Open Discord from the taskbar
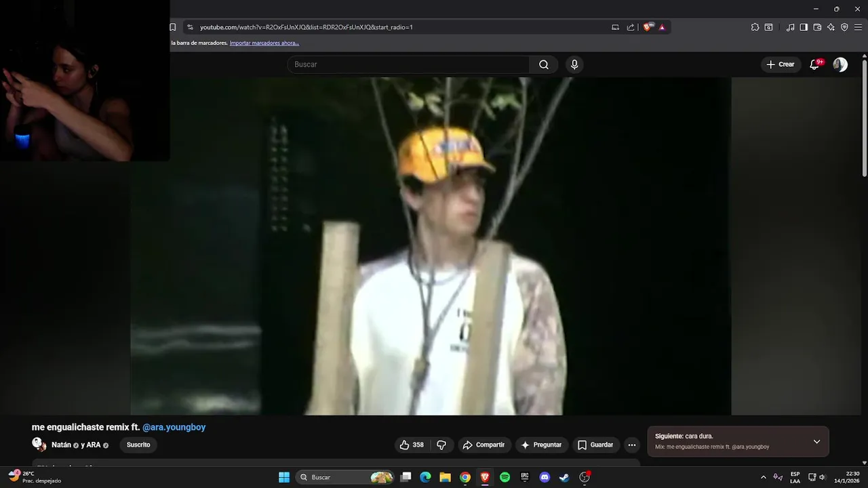The width and height of the screenshot is (868, 488). 545,477
